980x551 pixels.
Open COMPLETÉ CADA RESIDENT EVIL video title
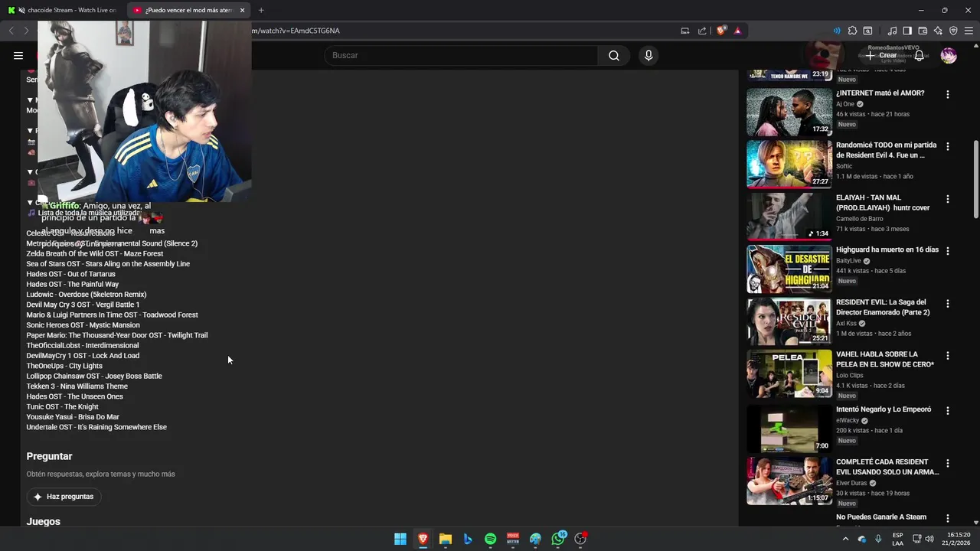[x=887, y=467]
